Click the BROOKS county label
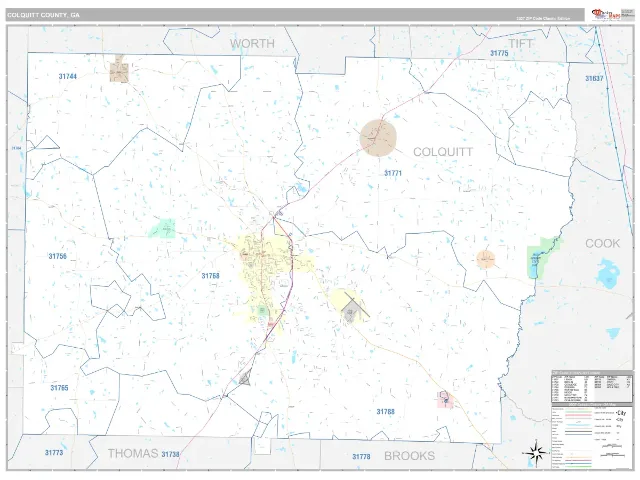The image size is (640, 480). 409,456
